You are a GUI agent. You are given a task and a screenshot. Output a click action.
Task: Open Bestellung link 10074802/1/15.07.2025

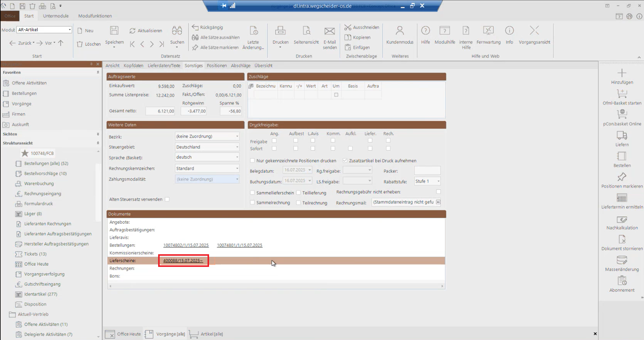186,245
